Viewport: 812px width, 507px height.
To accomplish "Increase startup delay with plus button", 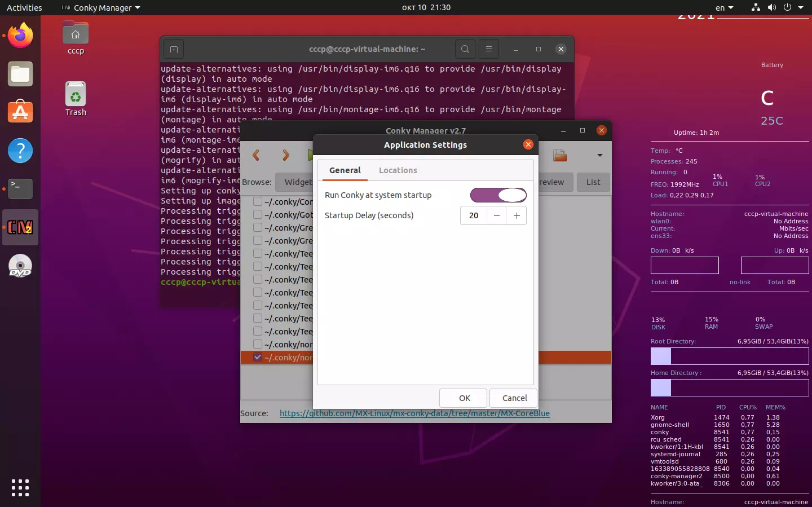I will 517,215.
